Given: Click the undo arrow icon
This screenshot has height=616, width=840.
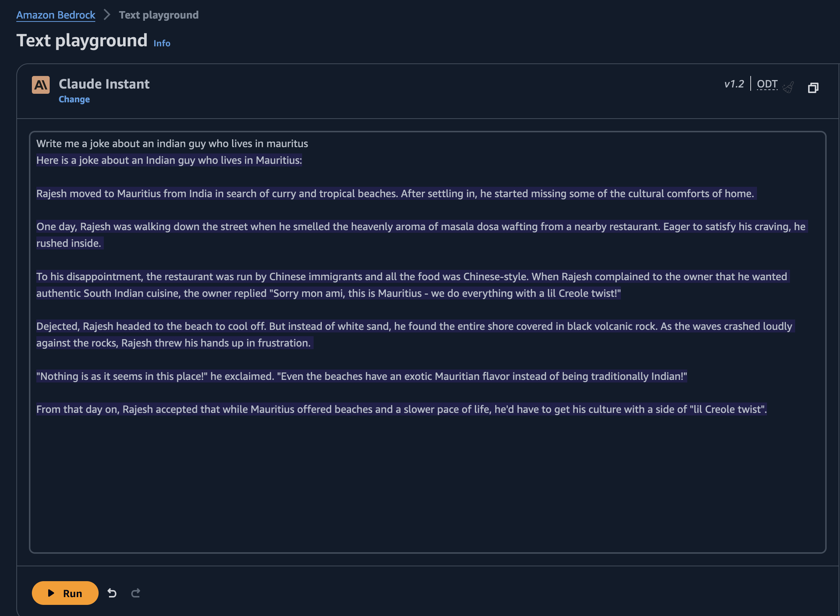Looking at the screenshot, I should click(x=112, y=593).
